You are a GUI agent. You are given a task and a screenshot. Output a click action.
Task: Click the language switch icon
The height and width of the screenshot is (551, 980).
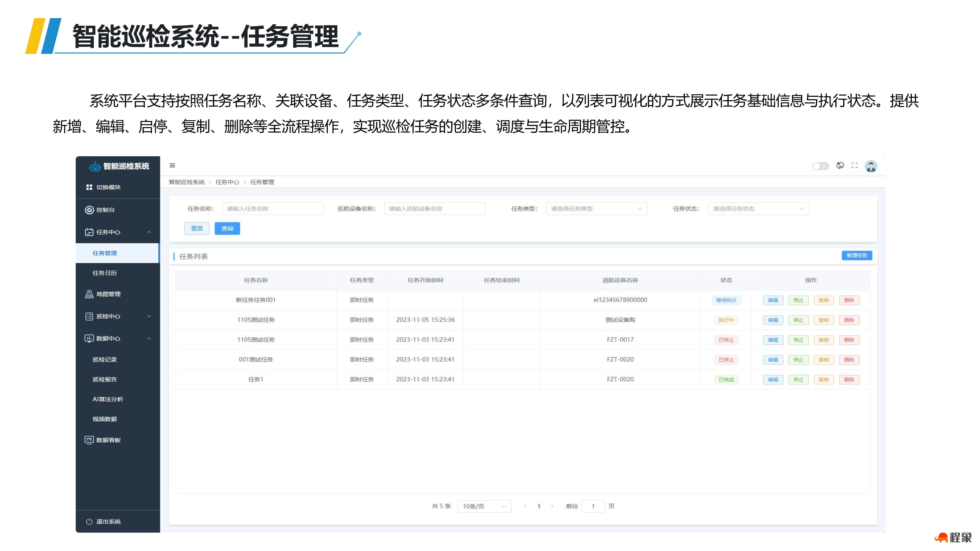click(840, 165)
